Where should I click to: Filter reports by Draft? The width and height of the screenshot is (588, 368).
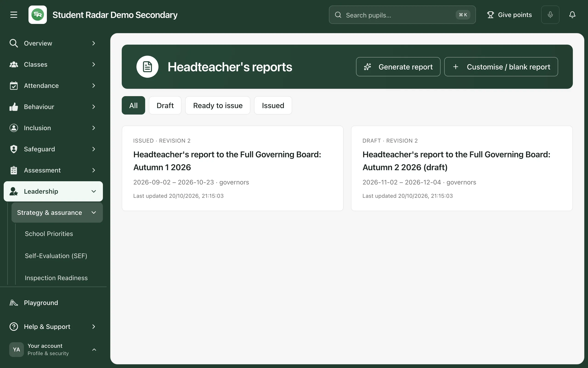165,105
